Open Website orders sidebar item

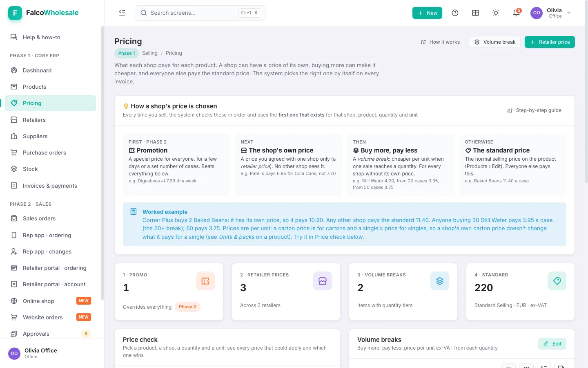click(x=51, y=317)
